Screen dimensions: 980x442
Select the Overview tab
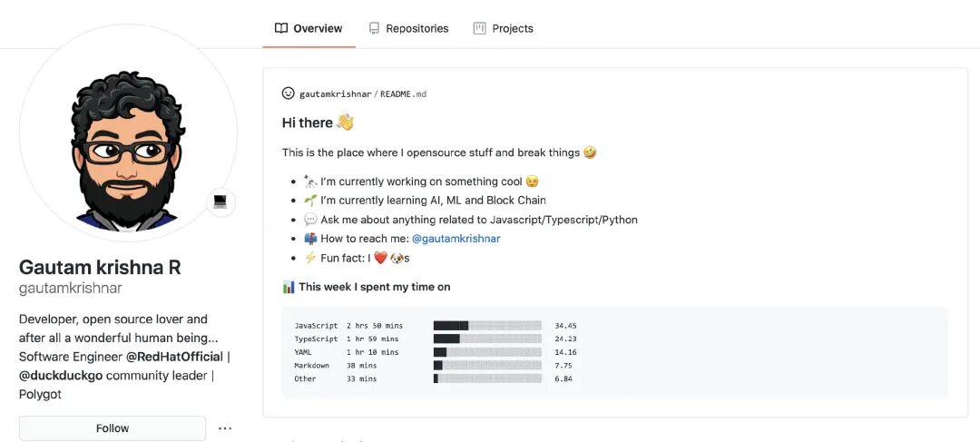[x=309, y=28]
